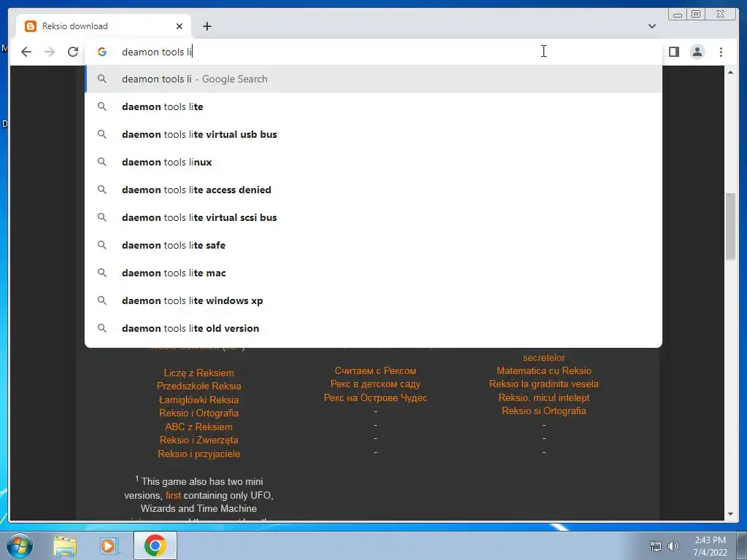This screenshot has height=560, width=747.
Task: Open Windows Explorer from the taskbar
Action: pyautogui.click(x=65, y=545)
